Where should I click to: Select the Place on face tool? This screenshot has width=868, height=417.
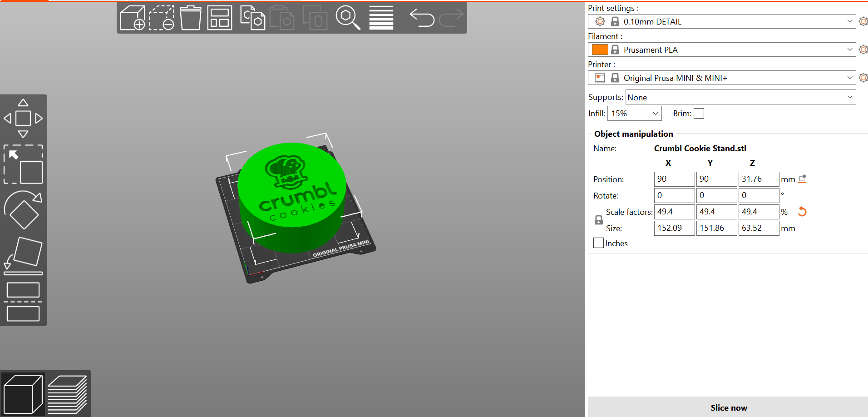point(23,256)
